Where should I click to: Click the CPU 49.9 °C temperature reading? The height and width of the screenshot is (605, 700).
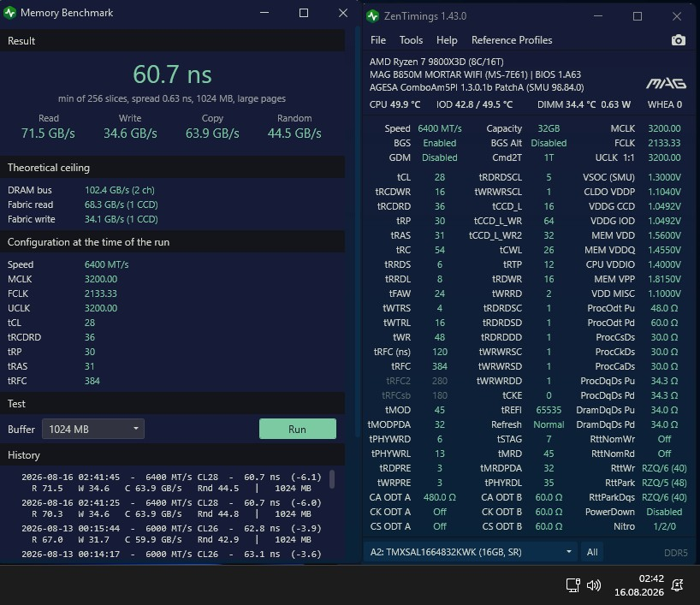[394, 105]
